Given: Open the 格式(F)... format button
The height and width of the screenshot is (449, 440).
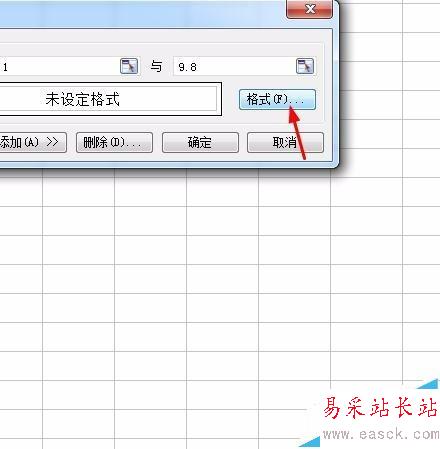Looking at the screenshot, I should tap(277, 99).
